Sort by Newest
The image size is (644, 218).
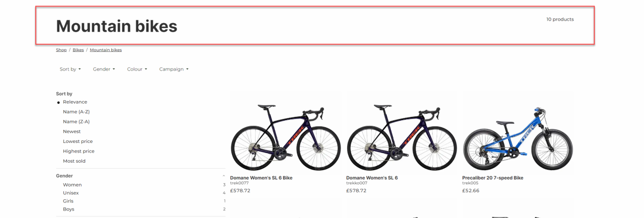pos(71,131)
